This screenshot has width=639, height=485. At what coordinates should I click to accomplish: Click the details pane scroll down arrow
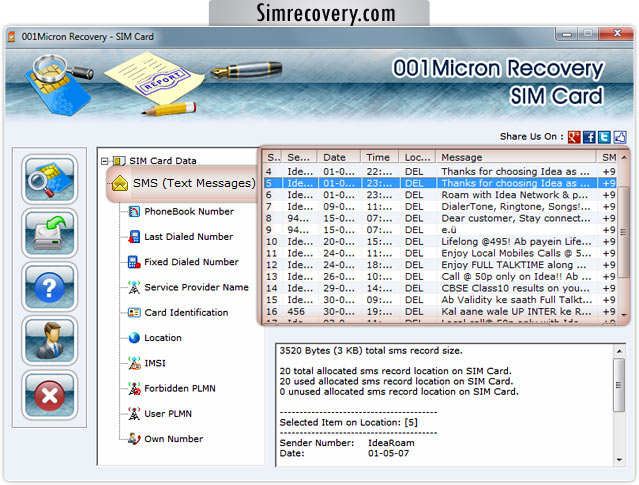(x=619, y=460)
